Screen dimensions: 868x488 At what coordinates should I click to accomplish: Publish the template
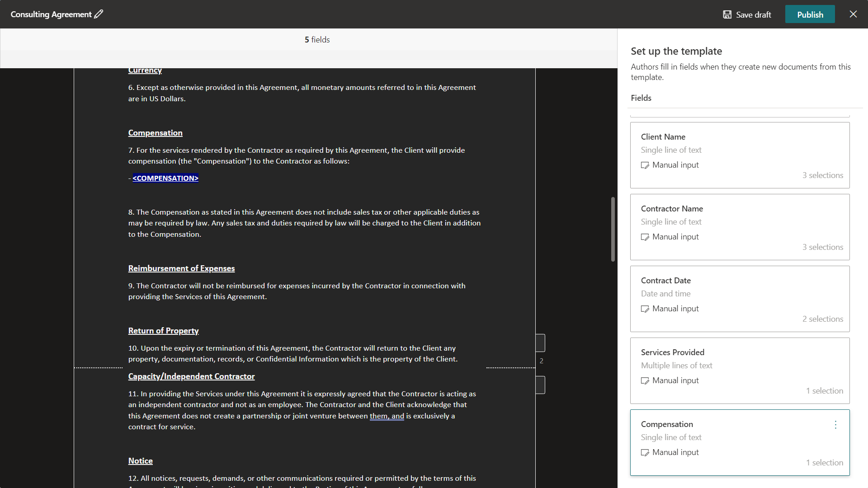click(810, 14)
